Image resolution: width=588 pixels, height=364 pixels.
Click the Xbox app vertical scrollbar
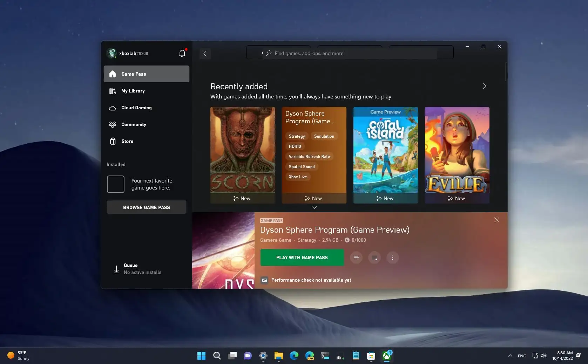pos(506,71)
